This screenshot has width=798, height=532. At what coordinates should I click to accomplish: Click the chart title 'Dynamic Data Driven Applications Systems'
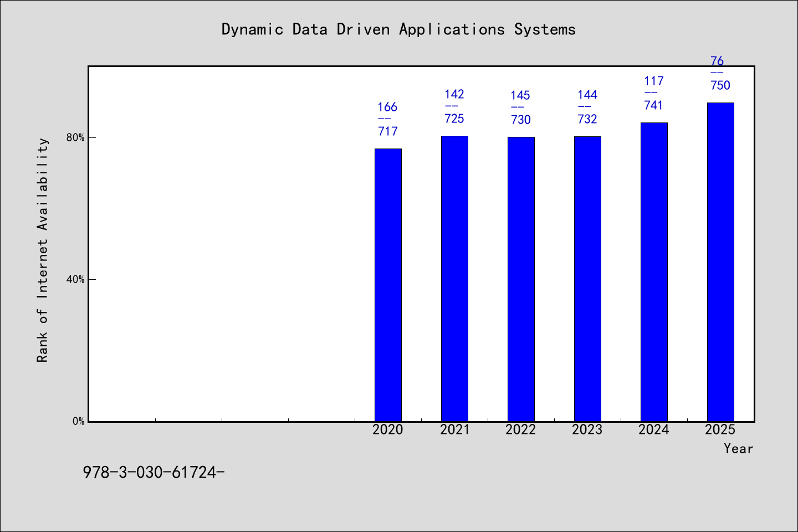coord(398,29)
